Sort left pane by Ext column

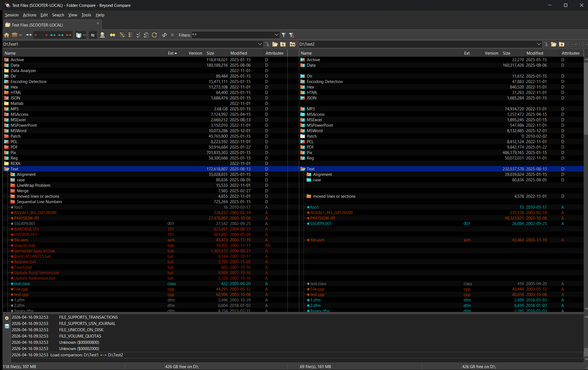point(176,53)
